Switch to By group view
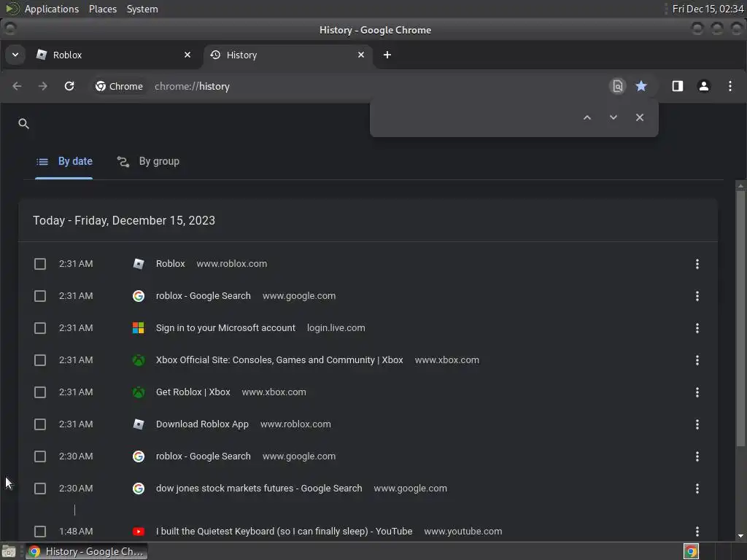This screenshot has height=560, width=747. (148, 161)
